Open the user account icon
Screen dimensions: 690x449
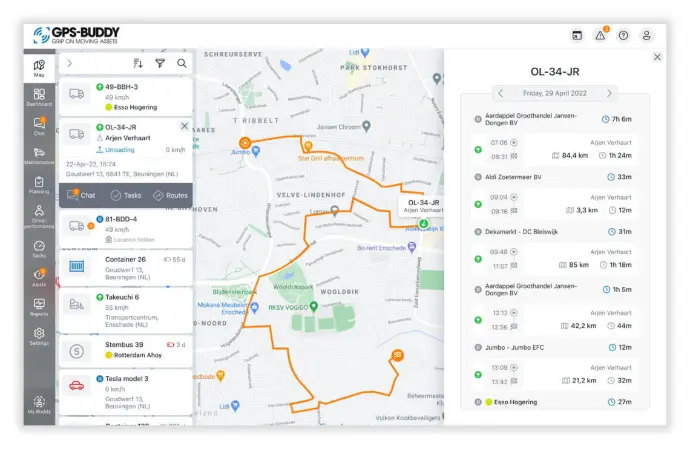click(x=647, y=35)
